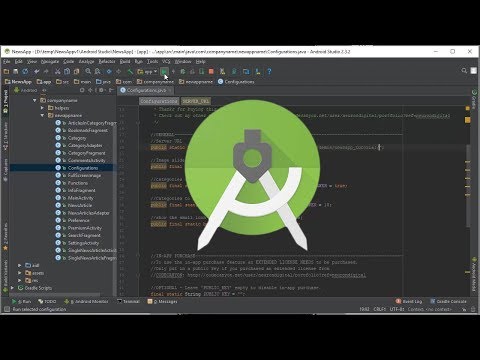Open the Edit menu
This screenshot has height=360, width=480.
[x=18, y=62]
